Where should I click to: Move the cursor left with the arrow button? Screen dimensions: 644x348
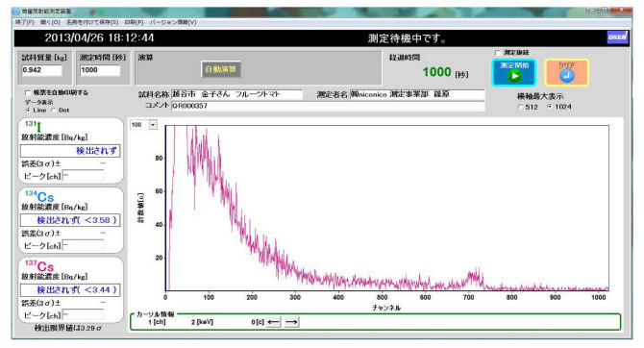[274, 322]
